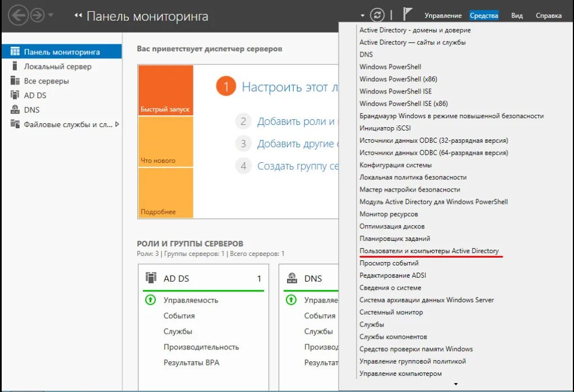Select Инициатор iSCSI
This screenshot has height=392, width=574.
click(385, 128)
